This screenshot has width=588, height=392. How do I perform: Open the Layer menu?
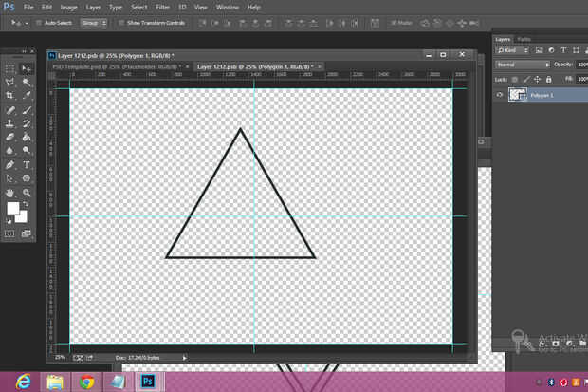pyautogui.click(x=93, y=8)
